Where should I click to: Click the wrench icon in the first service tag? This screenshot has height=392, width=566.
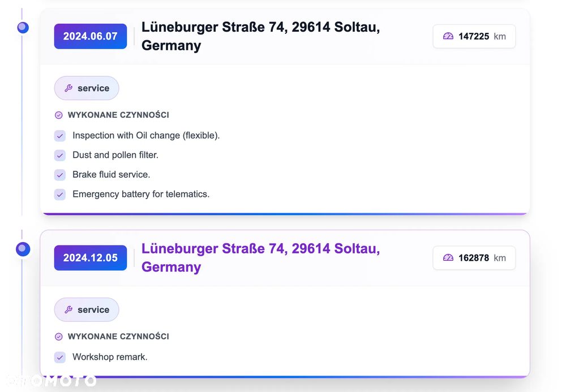(x=68, y=88)
